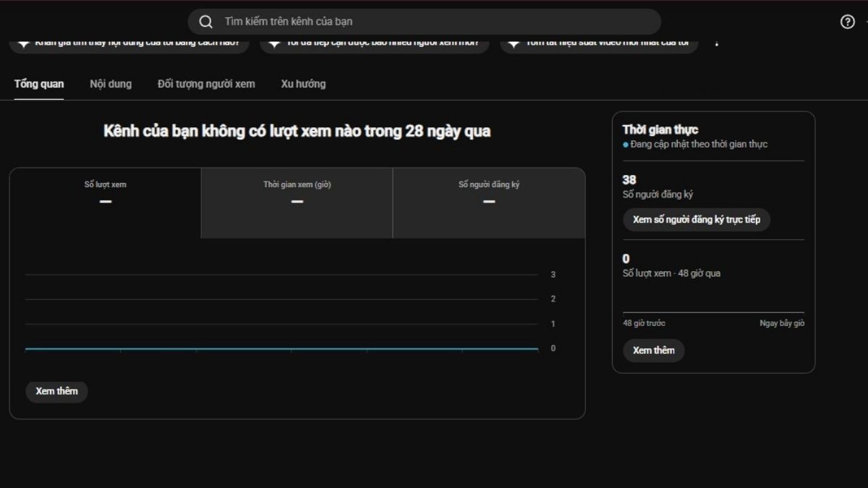Open the 'Đối tượng người xem' tab
Screen dimensions: 868x488
click(x=206, y=84)
